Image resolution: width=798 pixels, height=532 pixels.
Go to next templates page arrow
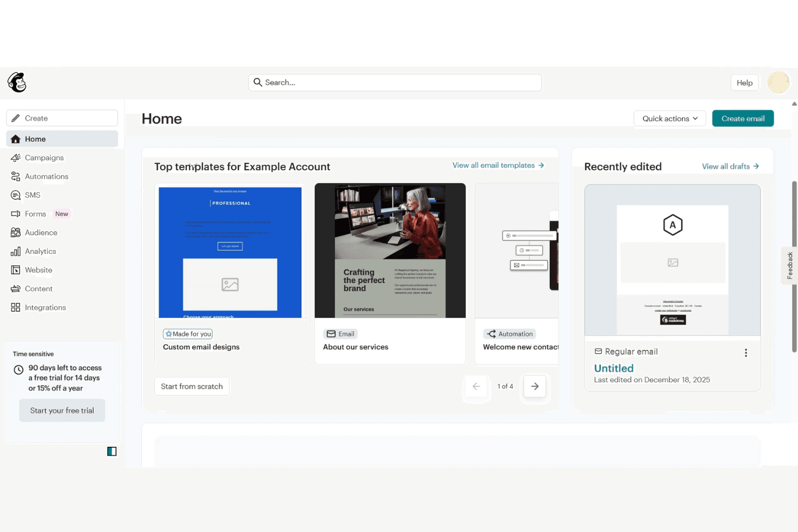tap(535, 386)
